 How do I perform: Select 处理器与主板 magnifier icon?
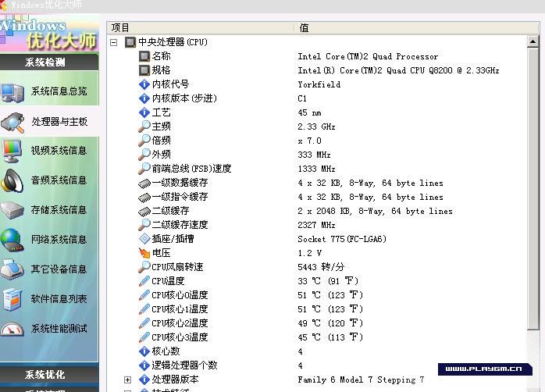[12, 123]
